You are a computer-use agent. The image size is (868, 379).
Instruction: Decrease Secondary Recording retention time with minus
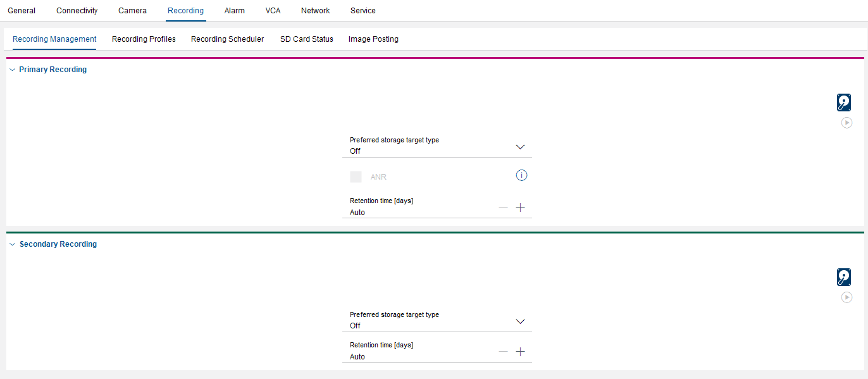tap(503, 352)
